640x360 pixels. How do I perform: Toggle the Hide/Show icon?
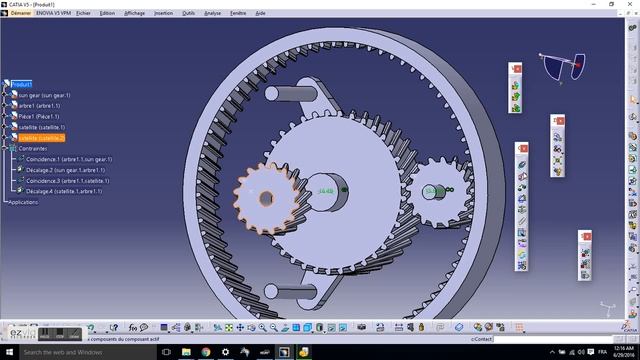(x=331, y=327)
